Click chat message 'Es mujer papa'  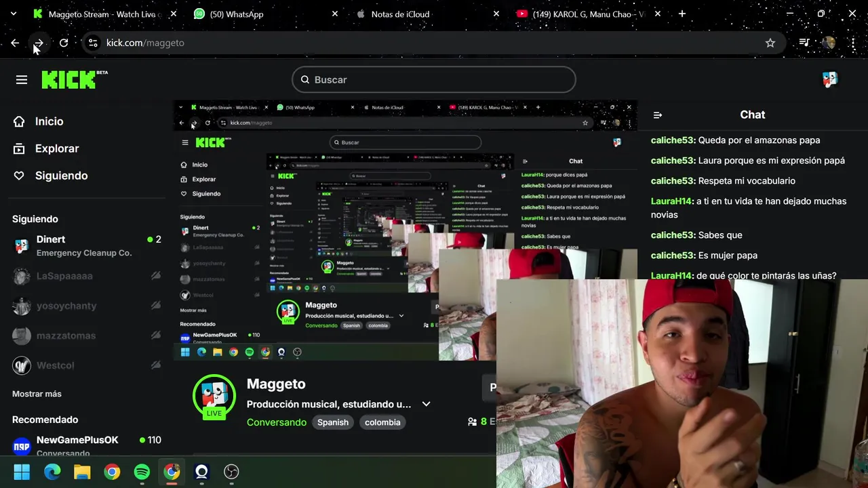[x=728, y=256]
